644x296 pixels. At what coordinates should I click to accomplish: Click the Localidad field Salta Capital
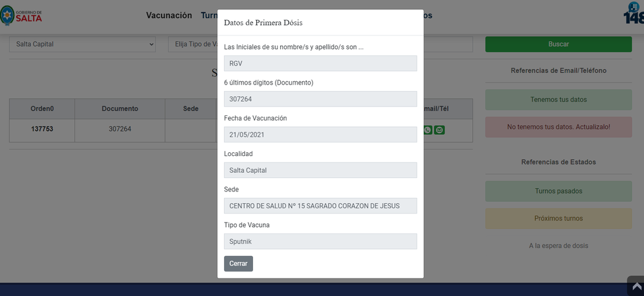click(x=320, y=170)
